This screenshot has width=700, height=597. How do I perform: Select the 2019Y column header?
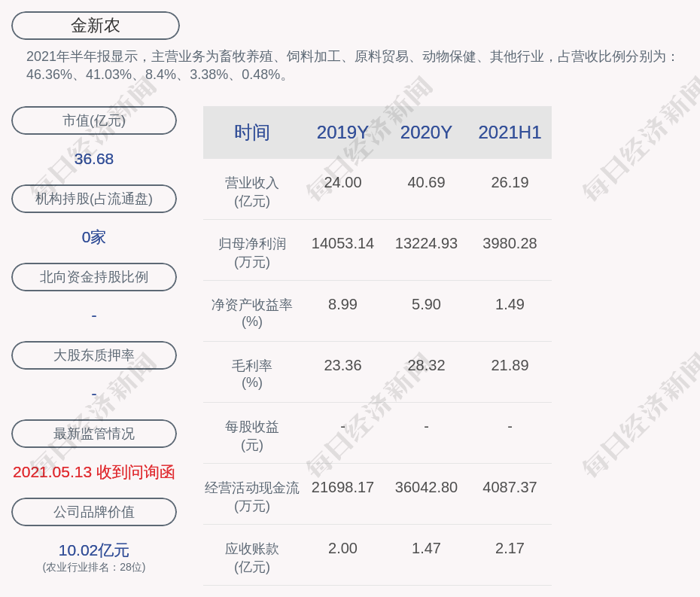coord(342,132)
